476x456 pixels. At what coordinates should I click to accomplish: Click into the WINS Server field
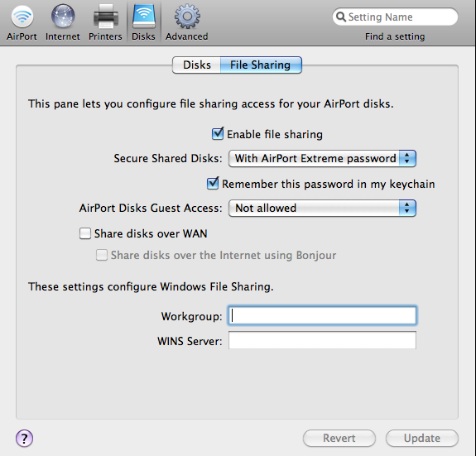[322, 340]
